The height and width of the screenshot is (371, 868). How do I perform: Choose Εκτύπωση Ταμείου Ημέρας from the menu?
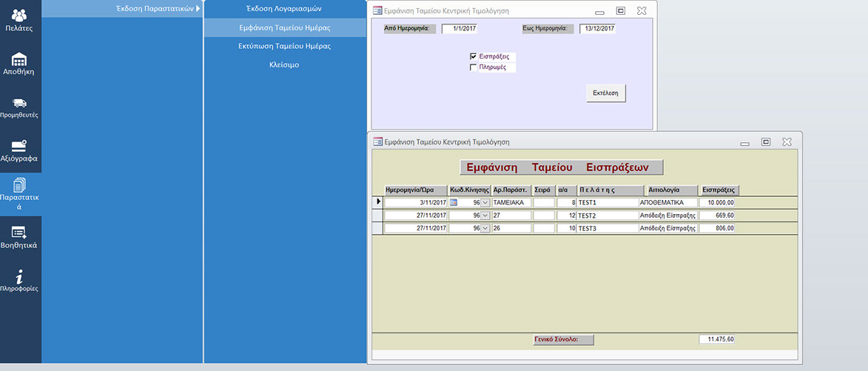pos(284,46)
